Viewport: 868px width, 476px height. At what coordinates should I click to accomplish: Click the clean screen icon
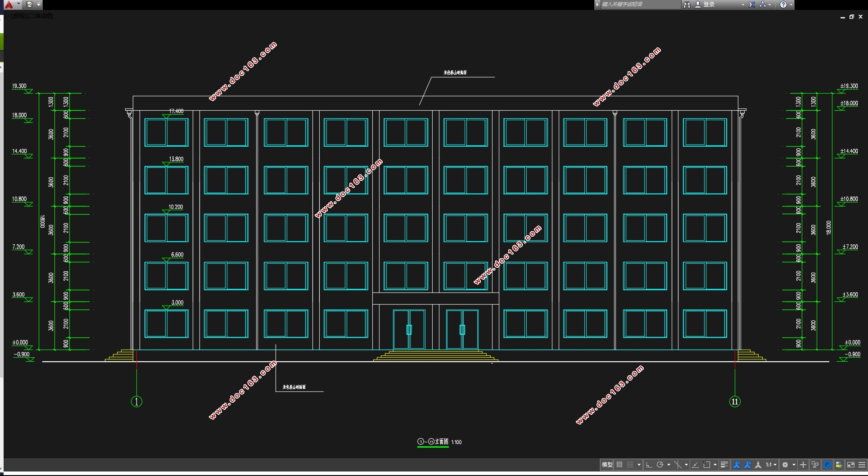pyautogui.click(x=851, y=465)
